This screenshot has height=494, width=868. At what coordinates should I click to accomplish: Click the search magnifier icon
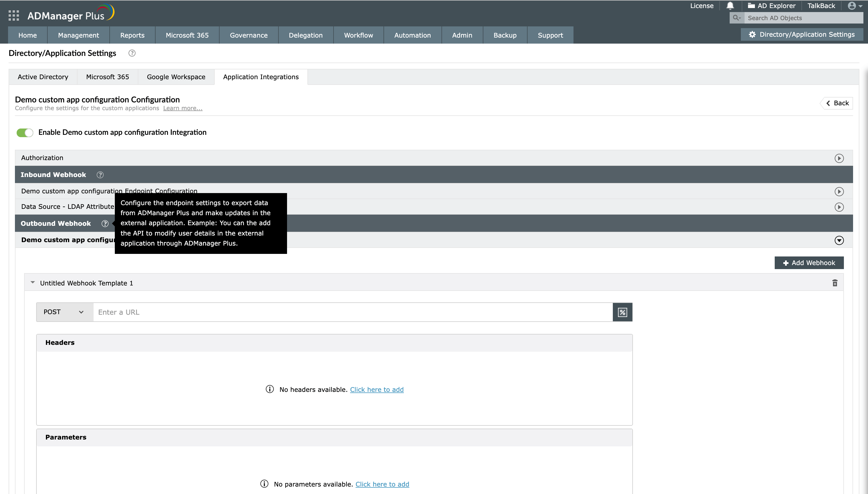click(736, 18)
